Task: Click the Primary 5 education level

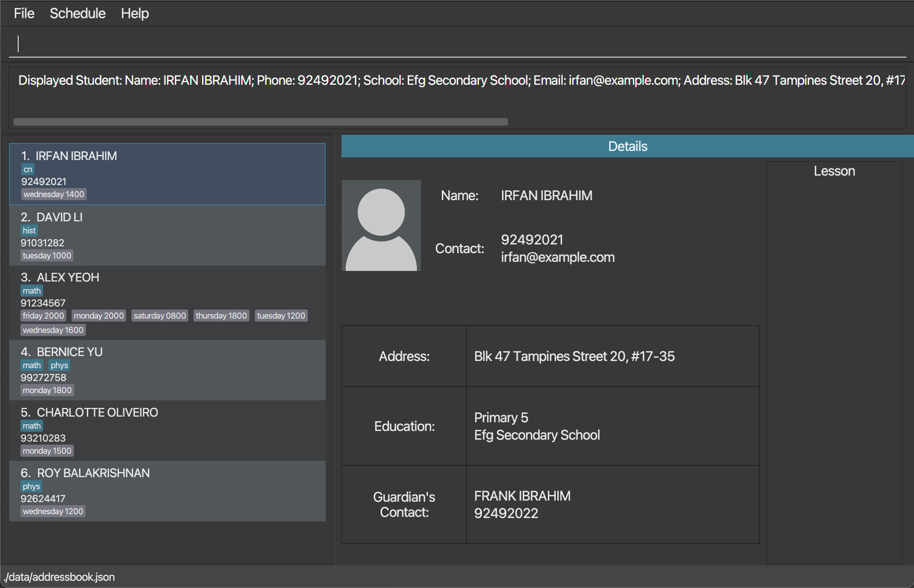Action: [501, 418]
